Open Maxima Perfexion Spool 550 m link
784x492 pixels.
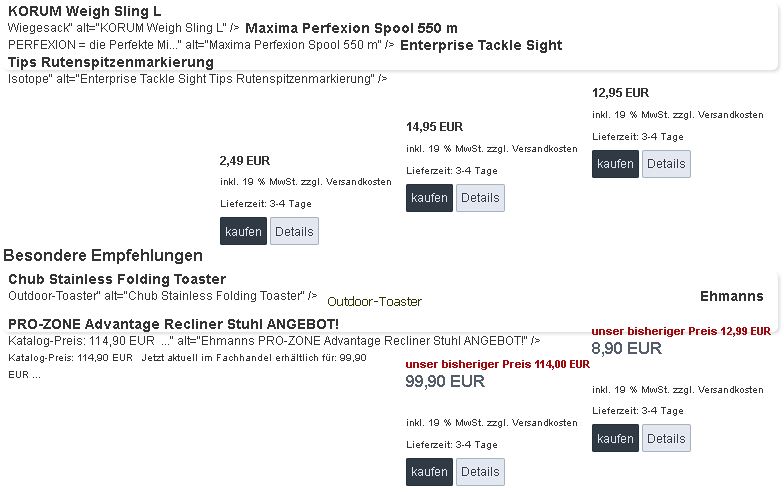pos(351,28)
